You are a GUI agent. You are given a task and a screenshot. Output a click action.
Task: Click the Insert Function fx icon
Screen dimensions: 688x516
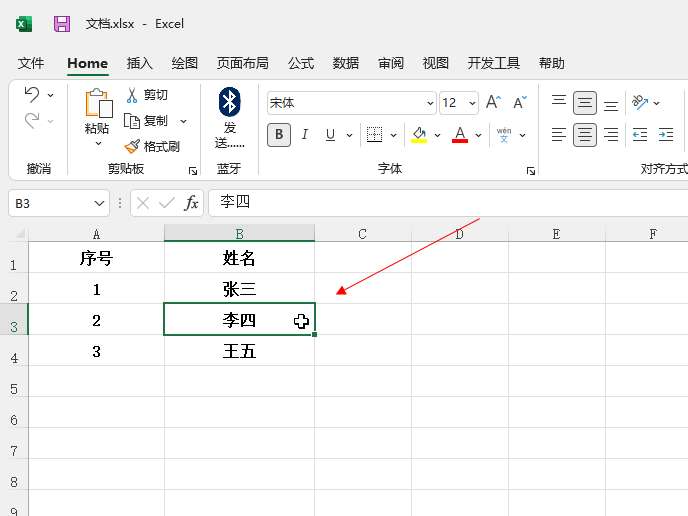pyautogui.click(x=192, y=203)
